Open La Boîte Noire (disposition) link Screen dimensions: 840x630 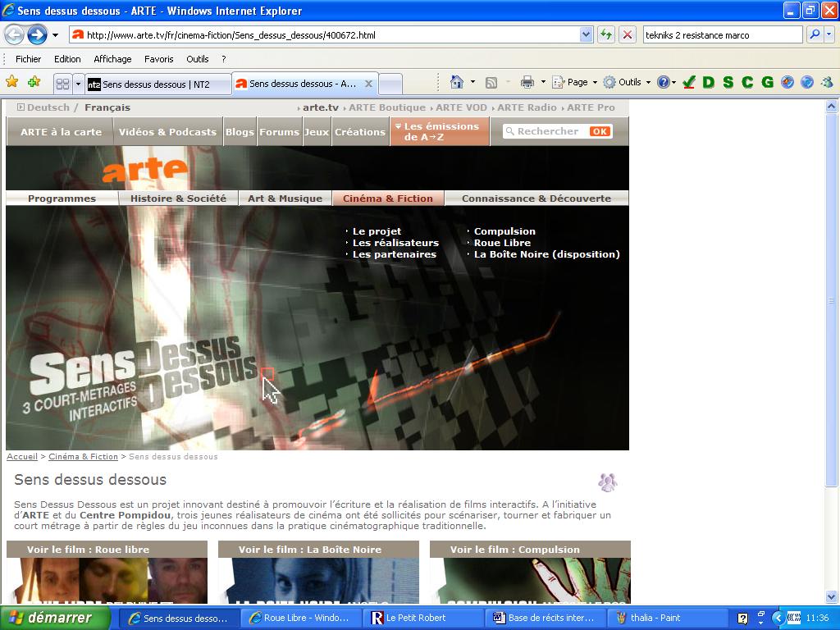tap(547, 254)
